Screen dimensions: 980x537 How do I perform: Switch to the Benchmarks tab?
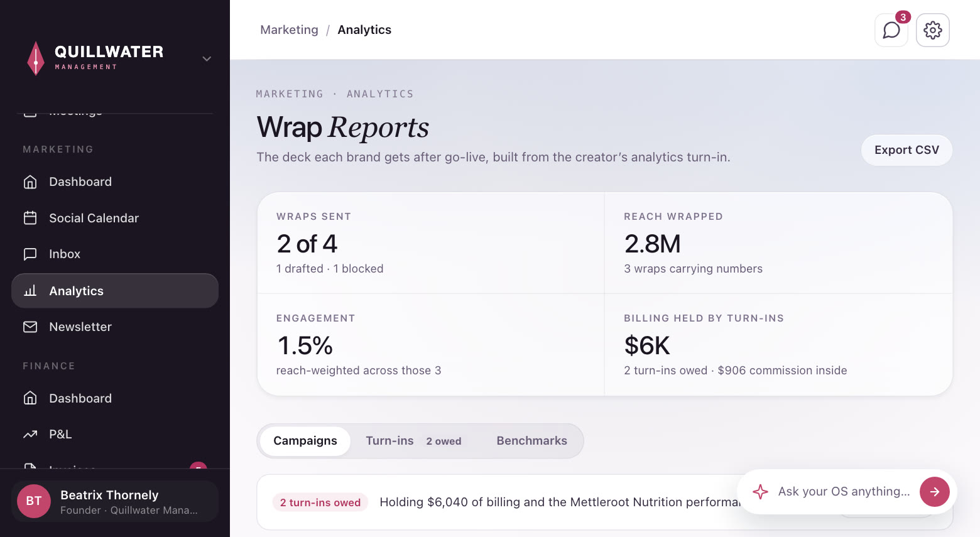coord(531,441)
